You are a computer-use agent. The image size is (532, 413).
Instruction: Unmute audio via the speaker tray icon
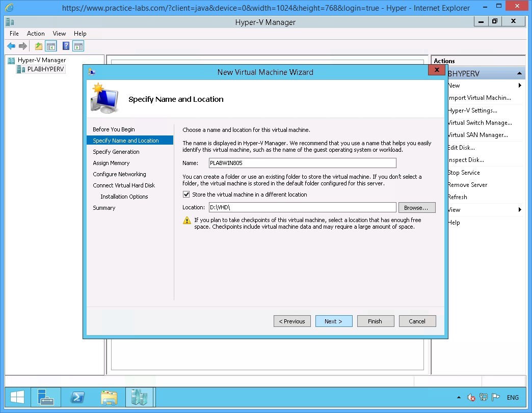470,397
